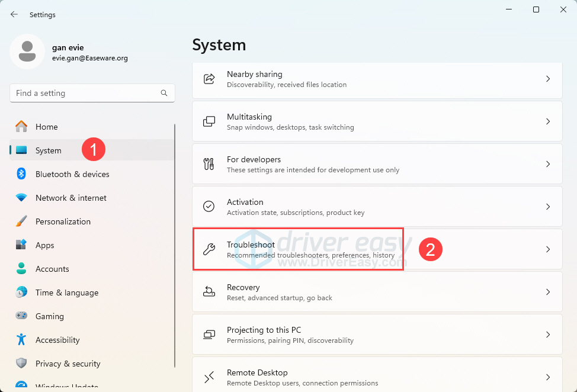Expand the Nearby sharing chevron
Image resolution: width=577 pixels, height=392 pixels.
click(548, 79)
